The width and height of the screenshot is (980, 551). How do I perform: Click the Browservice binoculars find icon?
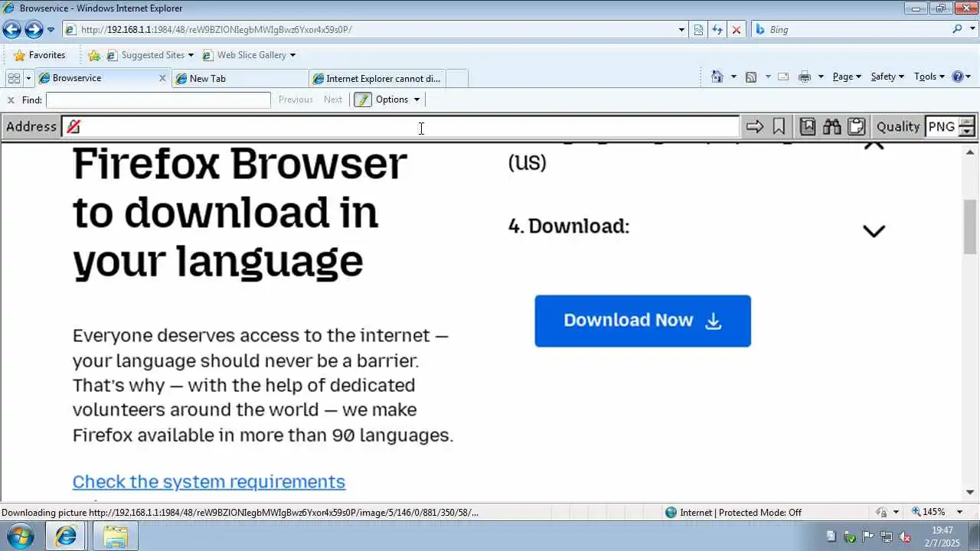point(831,126)
